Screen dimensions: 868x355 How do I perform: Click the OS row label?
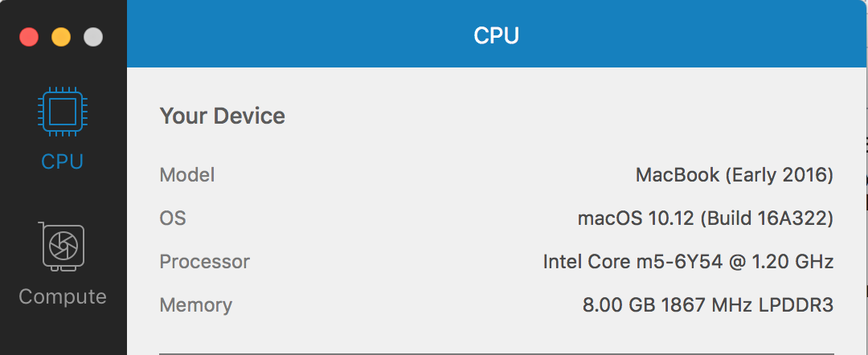[x=173, y=218]
